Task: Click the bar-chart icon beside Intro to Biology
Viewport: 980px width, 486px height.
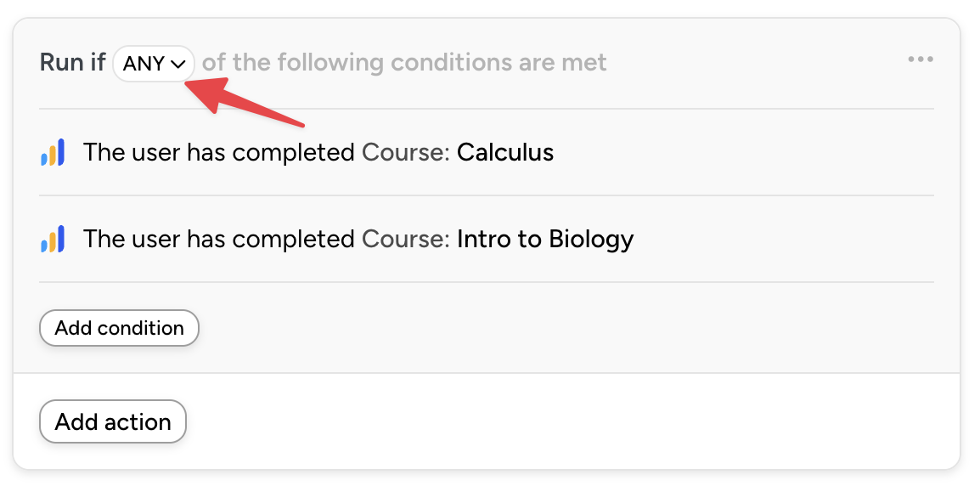Action: click(x=53, y=240)
